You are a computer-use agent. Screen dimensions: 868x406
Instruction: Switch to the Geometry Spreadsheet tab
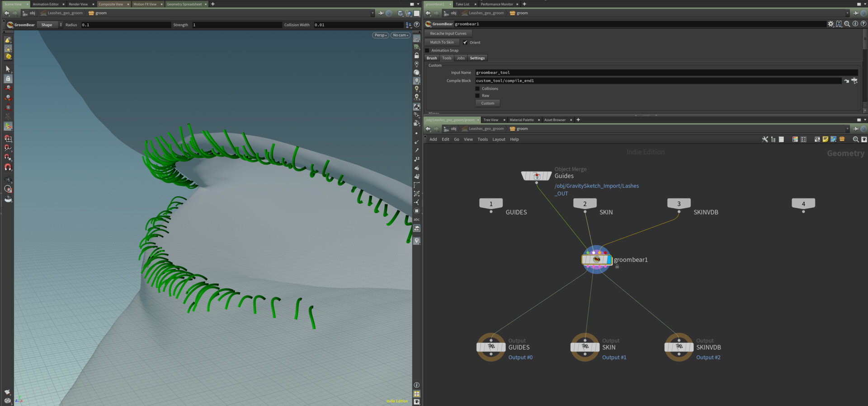pos(184,4)
